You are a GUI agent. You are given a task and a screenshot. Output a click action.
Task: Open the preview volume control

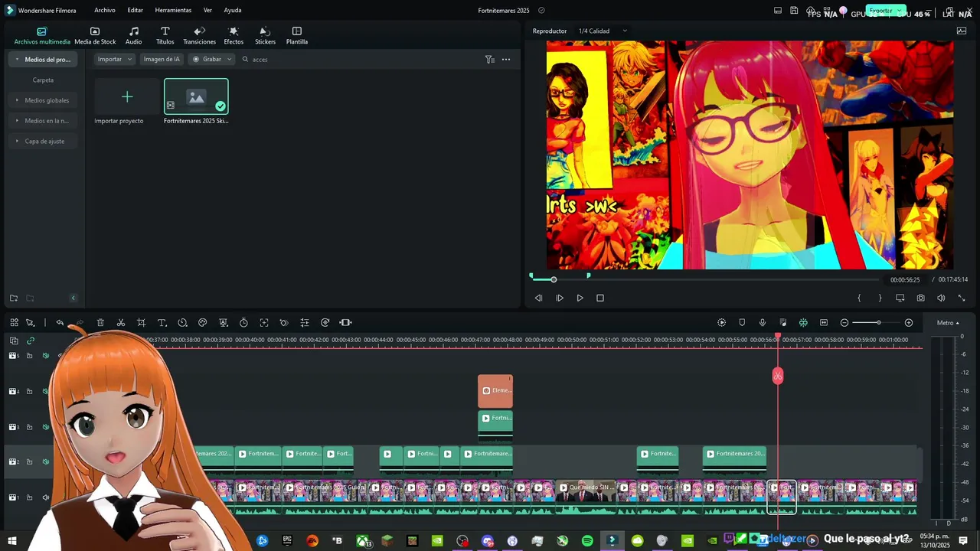[x=941, y=298]
